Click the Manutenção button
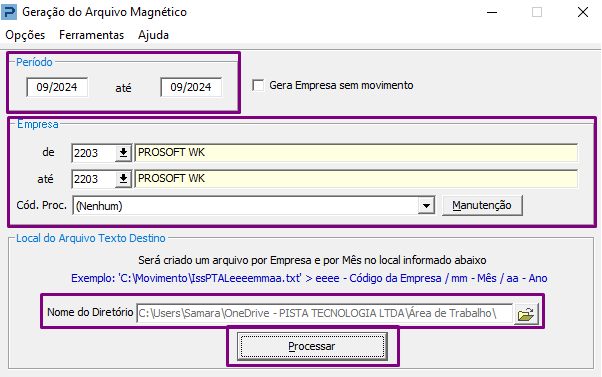Image resolution: width=602 pixels, height=377 pixels. pos(482,205)
